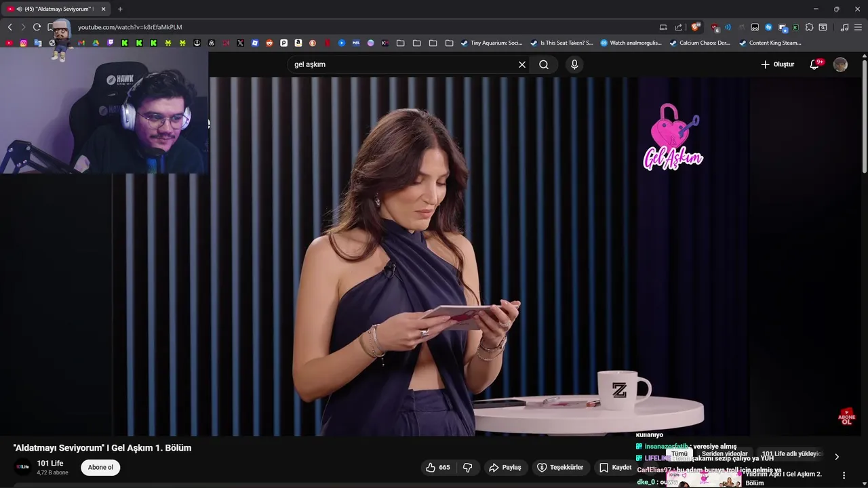
Task: Open the "Tiny Aquarium: Soci..." bookmark
Action: click(491, 43)
